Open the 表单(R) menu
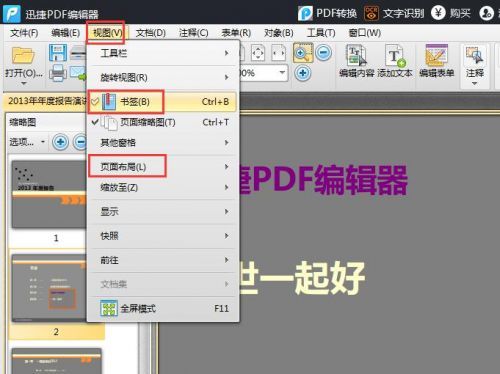Image resolution: width=500 pixels, height=374 pixels. pyautogui.click(x=236, y=33)
